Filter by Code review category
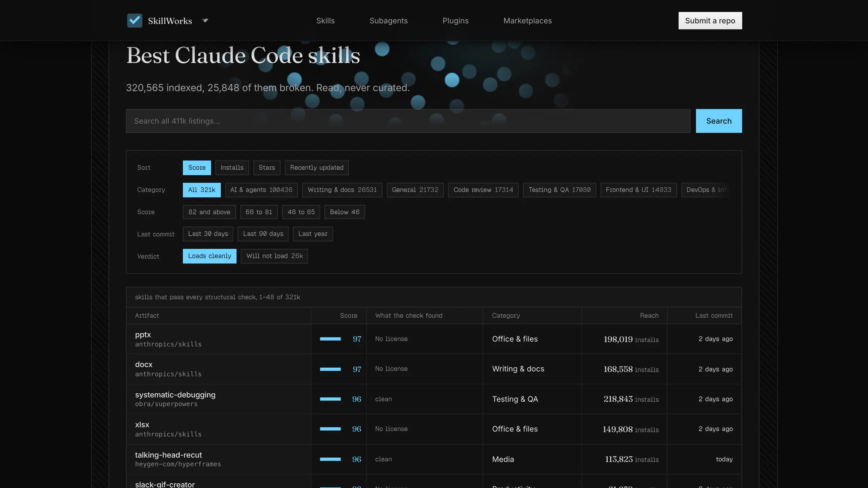868x488 pixels. (483, 190)
